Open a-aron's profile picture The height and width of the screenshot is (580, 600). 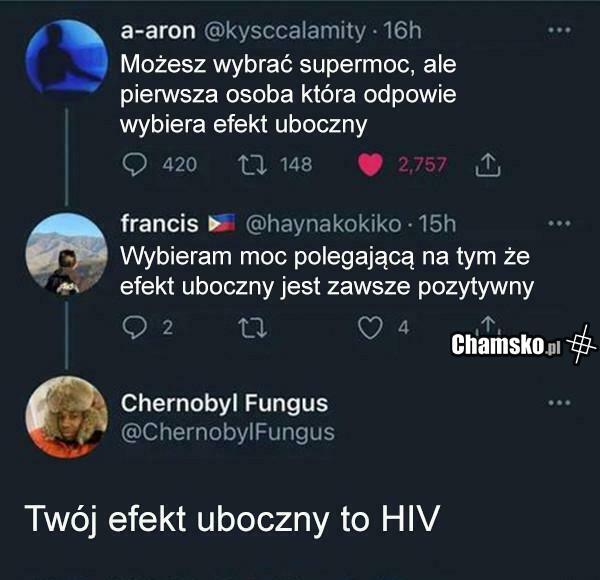pyautogui.click(x=67, y=57)
